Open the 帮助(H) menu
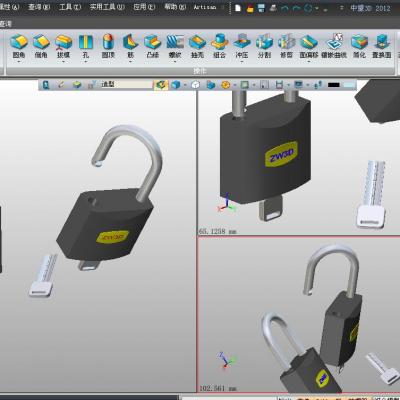400x400 pixels. click(x=175, y=7)
